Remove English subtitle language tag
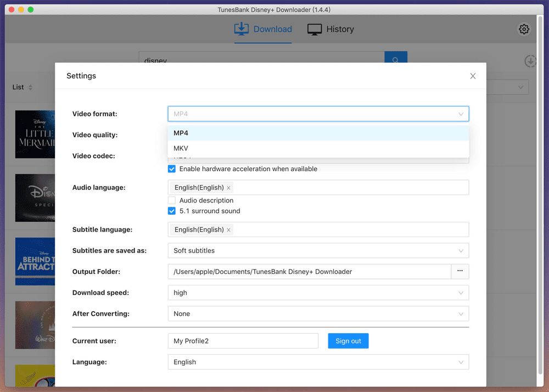 click(x=228, y=230)
